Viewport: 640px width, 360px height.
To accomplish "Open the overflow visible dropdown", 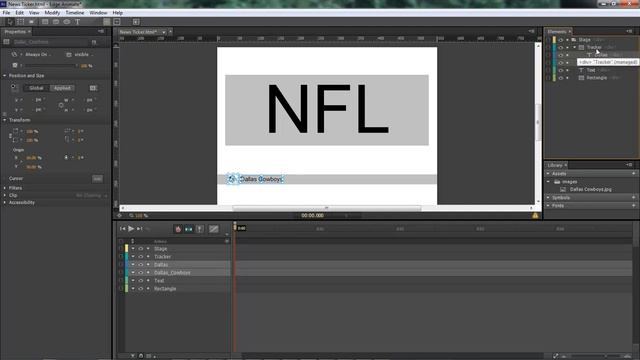I will [84, 54].
